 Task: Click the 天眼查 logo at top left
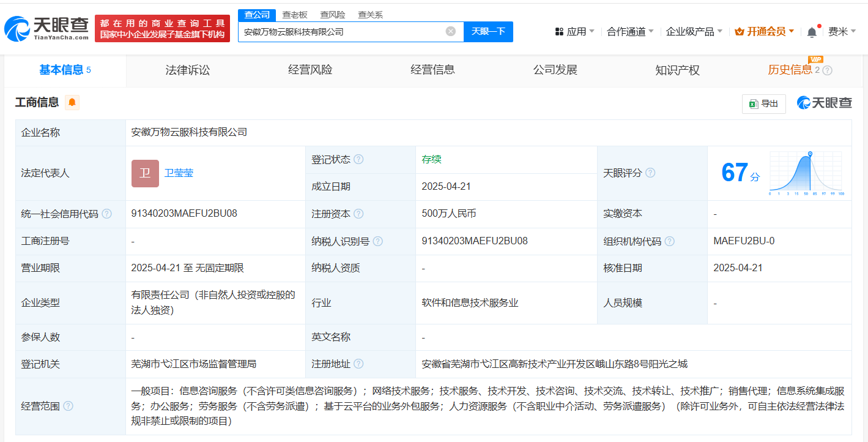coord(46,28)
